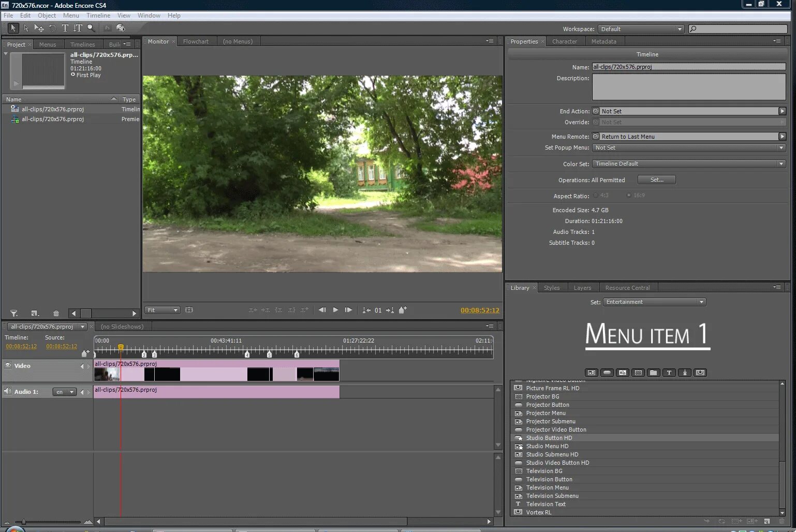Click the Description text area
796x532 pixels.
tap(689, 87)
